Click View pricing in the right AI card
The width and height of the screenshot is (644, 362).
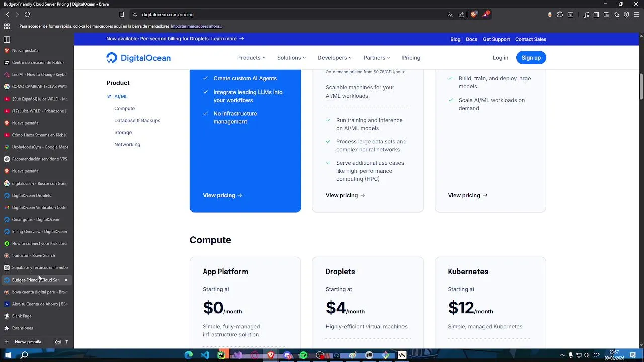click(468, 195)
